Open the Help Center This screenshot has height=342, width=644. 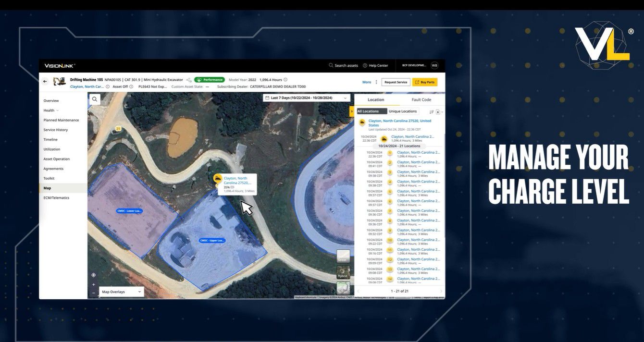click(x=375, y=65)
